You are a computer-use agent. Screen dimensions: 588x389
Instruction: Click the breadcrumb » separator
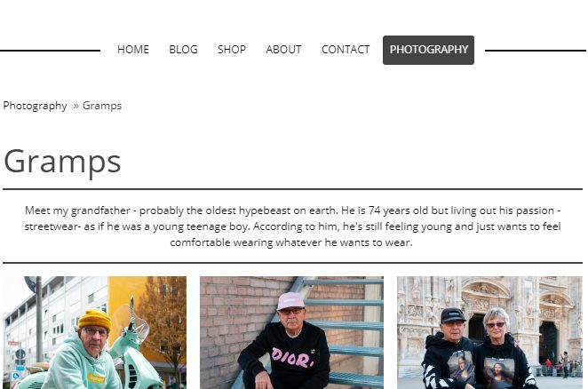(76, 107)
